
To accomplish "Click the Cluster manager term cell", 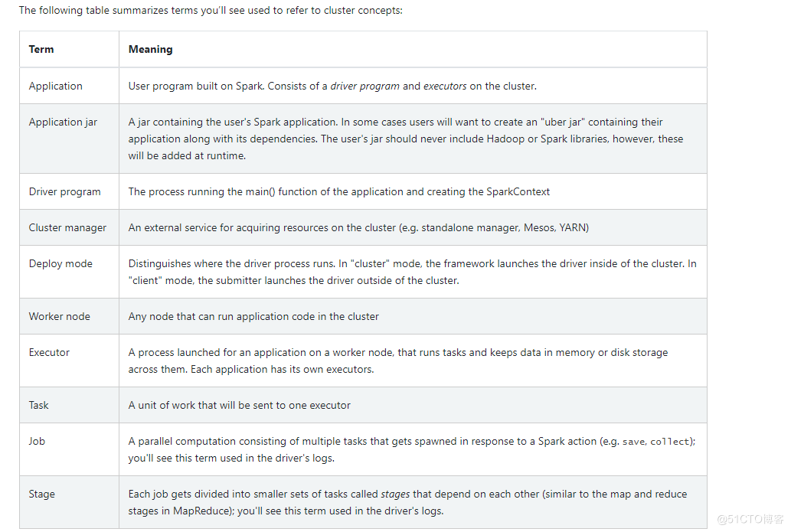I will tap(67, 227).
